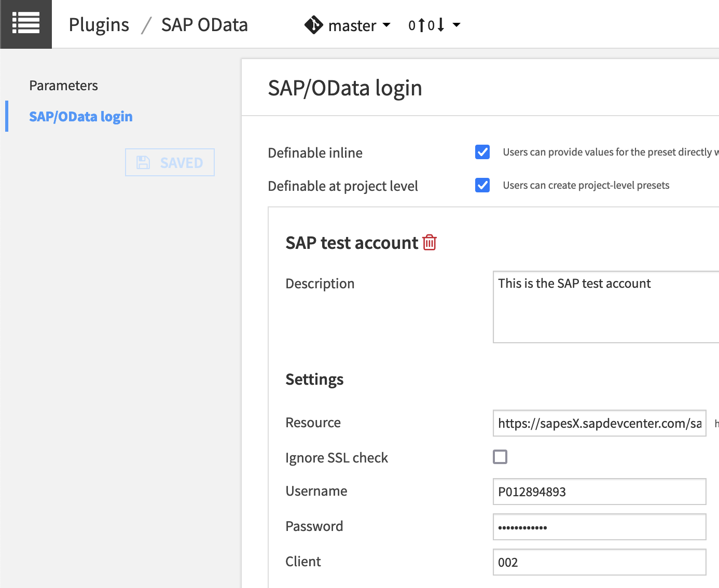The width and height of the screenshot is (719, 588).
Task: Enable the Ignore SSL check checkbox
Action: (500, 457)
